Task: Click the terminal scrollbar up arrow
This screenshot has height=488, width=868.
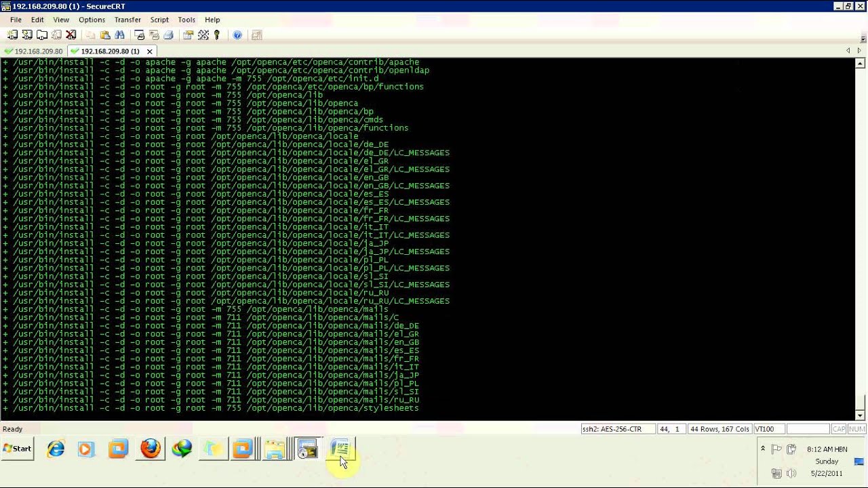Action: point(860,64)
